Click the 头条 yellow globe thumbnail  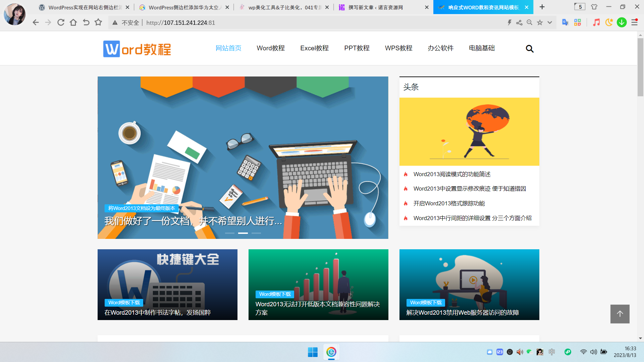(469, 132)
